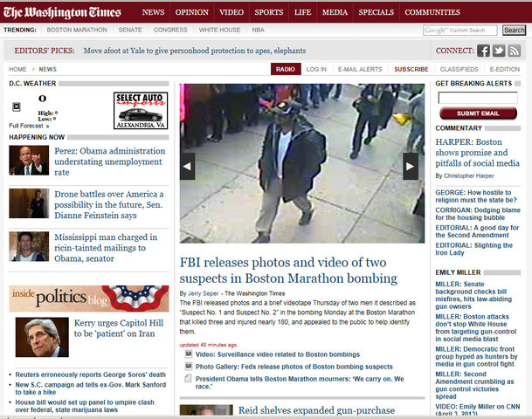532x419 pixels.
Task: Open HARPER social media commentary
Action: (x=477, y=153)
